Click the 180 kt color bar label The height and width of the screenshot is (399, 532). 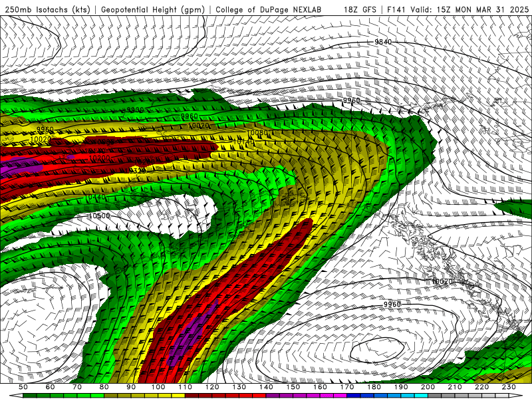click(x=374, y=387)
